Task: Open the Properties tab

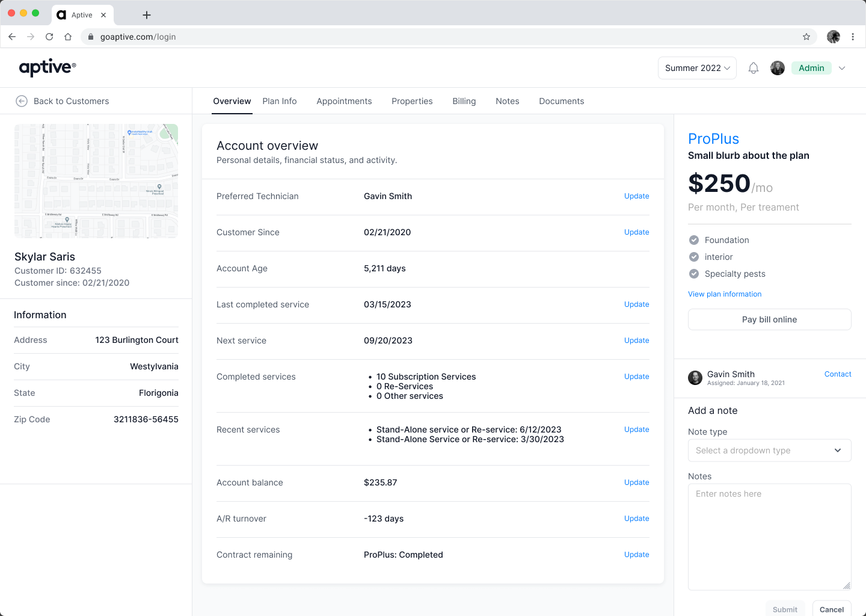Action: click(412, 101)
